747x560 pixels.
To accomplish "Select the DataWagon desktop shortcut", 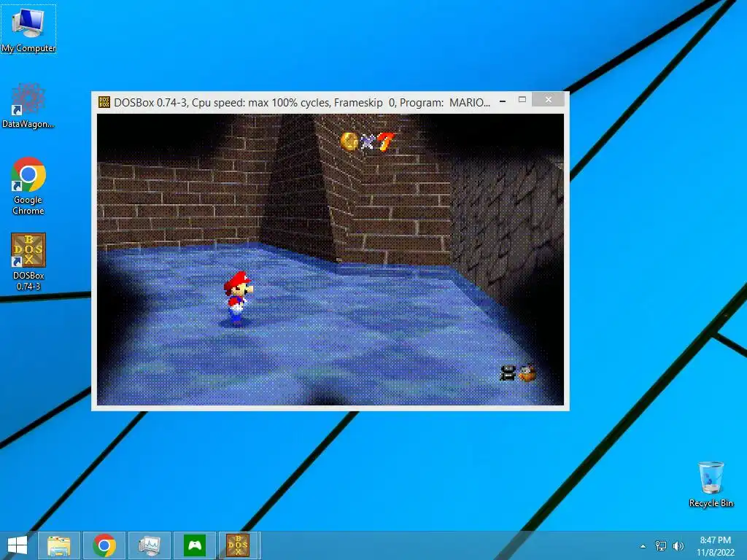I will pos(28,106).
